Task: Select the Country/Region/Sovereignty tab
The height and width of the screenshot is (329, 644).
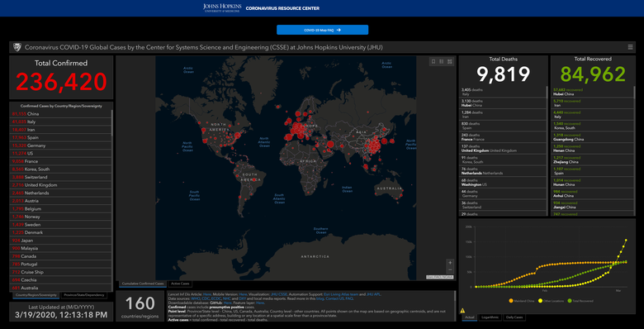Action: coord(36,295)
